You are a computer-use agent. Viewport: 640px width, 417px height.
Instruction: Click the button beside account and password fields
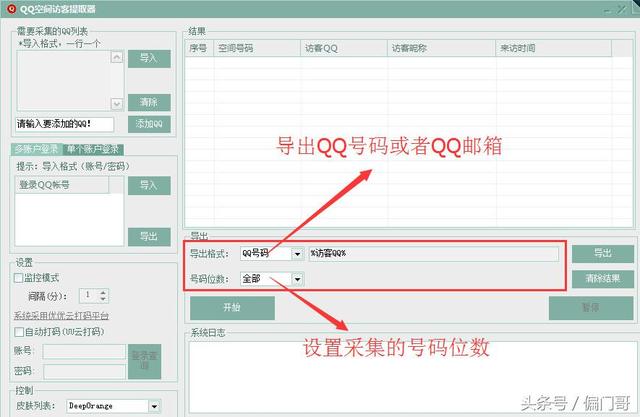click(144, 362)
